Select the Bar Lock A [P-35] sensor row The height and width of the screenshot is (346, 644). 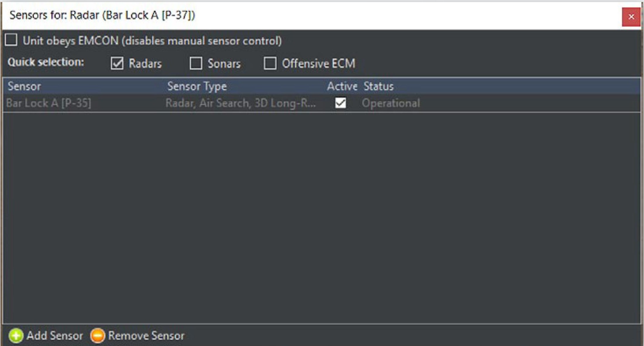49,103
